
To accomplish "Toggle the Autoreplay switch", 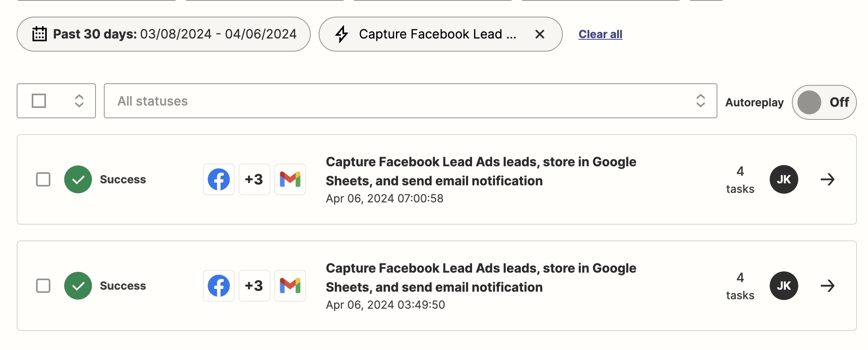I will [824, 102].
